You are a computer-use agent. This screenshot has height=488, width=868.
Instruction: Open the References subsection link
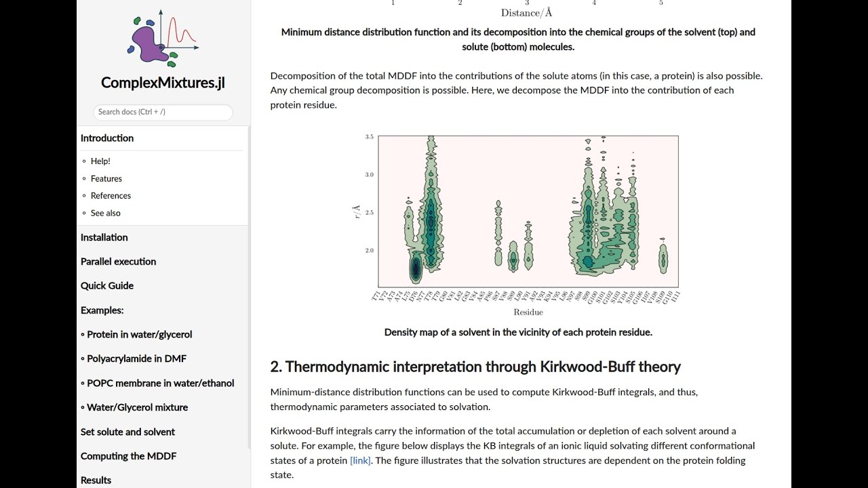(x=111, y=196)
